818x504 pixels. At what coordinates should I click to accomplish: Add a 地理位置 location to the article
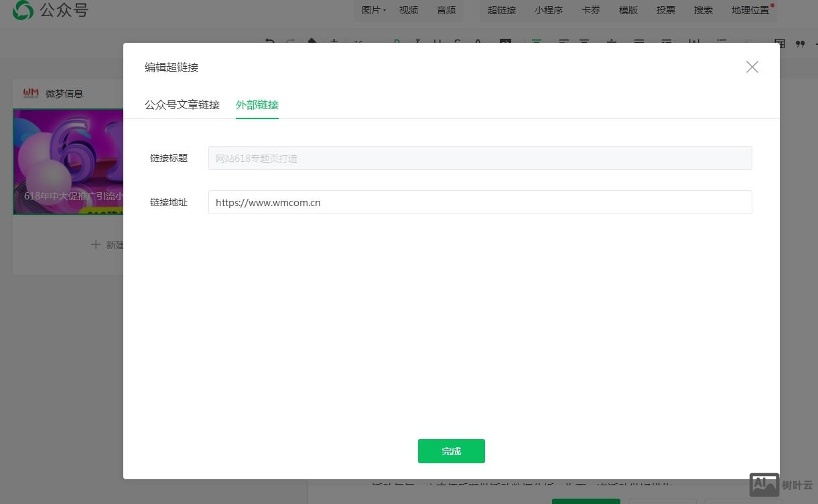[x=750, y=9]
